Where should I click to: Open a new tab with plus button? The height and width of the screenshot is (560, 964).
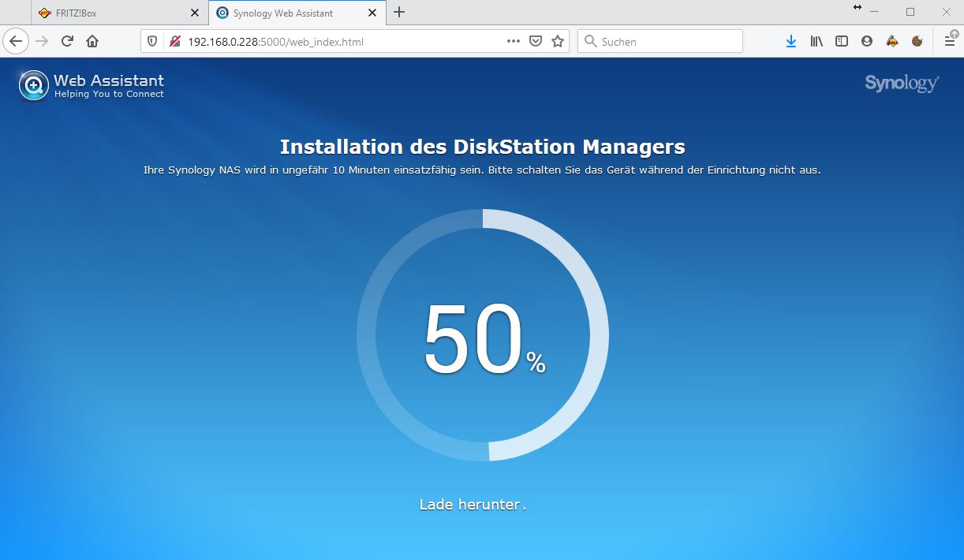(x=399, y=12)
